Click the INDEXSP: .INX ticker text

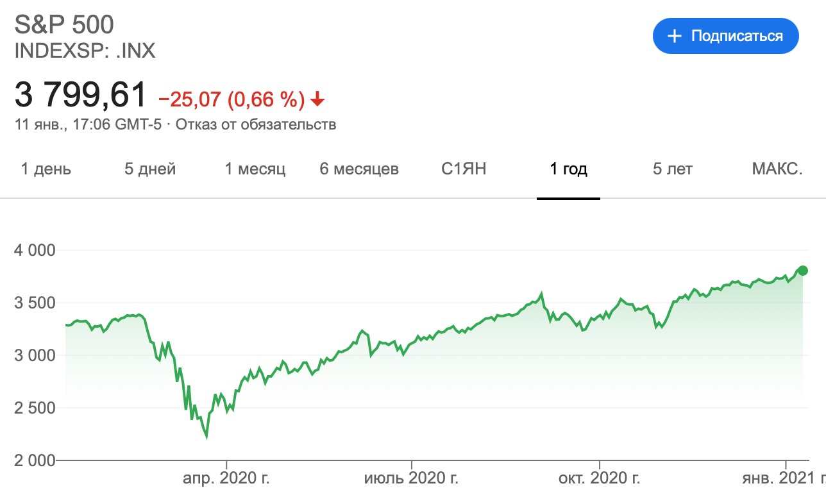point(85,51)
